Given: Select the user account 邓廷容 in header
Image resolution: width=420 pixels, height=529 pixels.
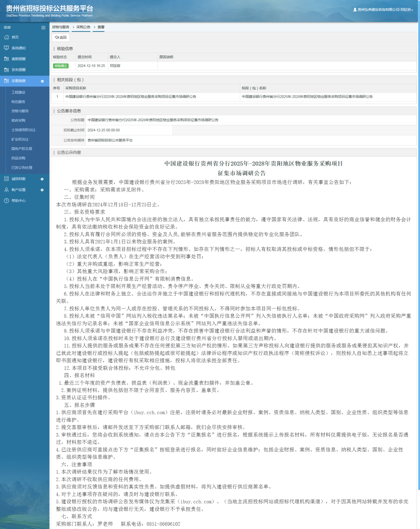Looking at the screenshot, I should [383, 10].
